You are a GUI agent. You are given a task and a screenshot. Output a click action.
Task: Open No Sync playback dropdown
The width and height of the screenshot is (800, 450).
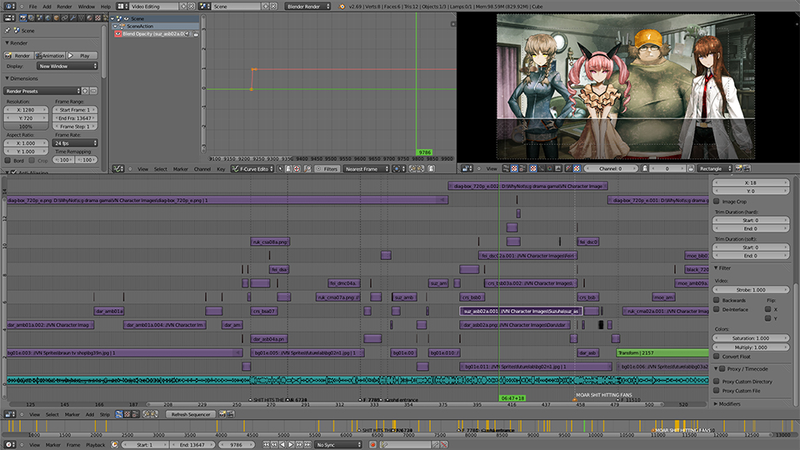pos(338,444)
